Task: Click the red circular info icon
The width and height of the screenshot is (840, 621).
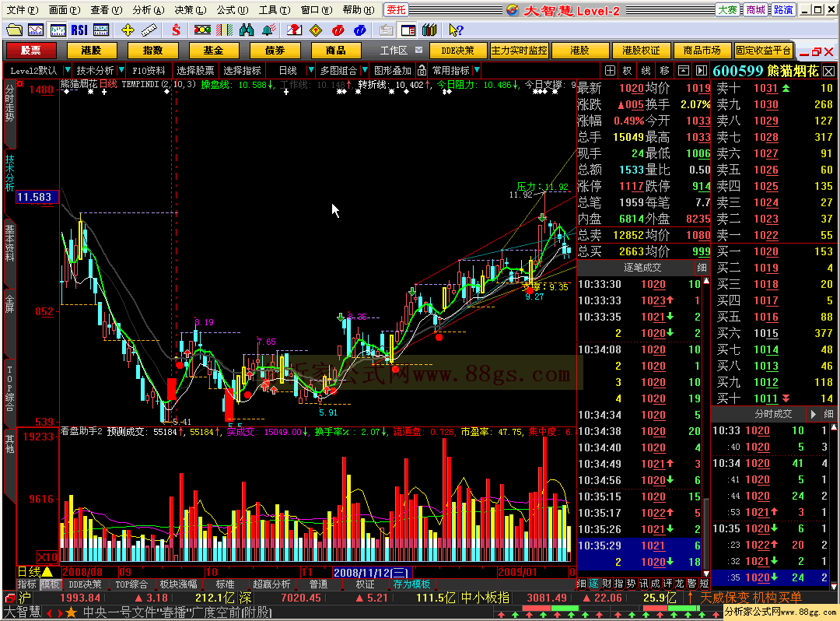Action: click(338, 30)
